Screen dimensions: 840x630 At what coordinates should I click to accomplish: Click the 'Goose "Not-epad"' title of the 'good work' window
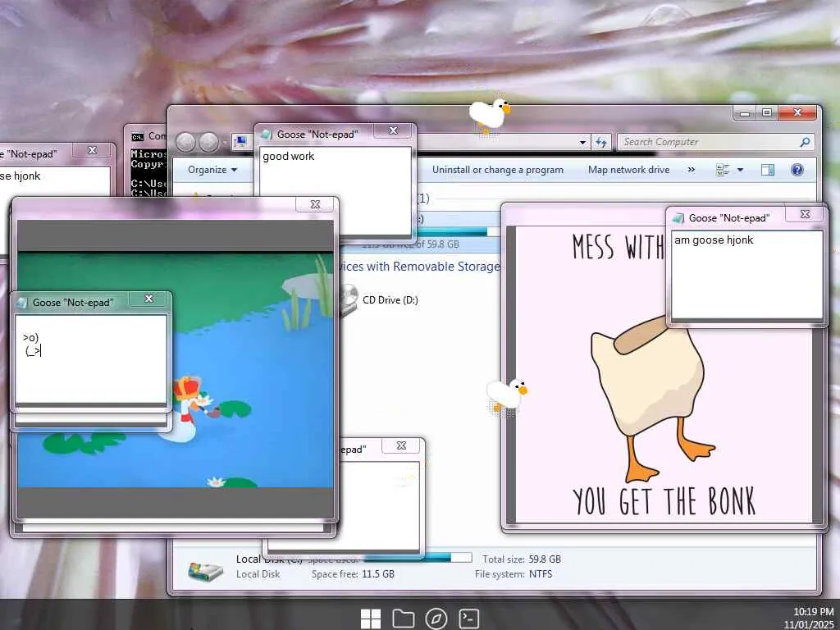316,134
